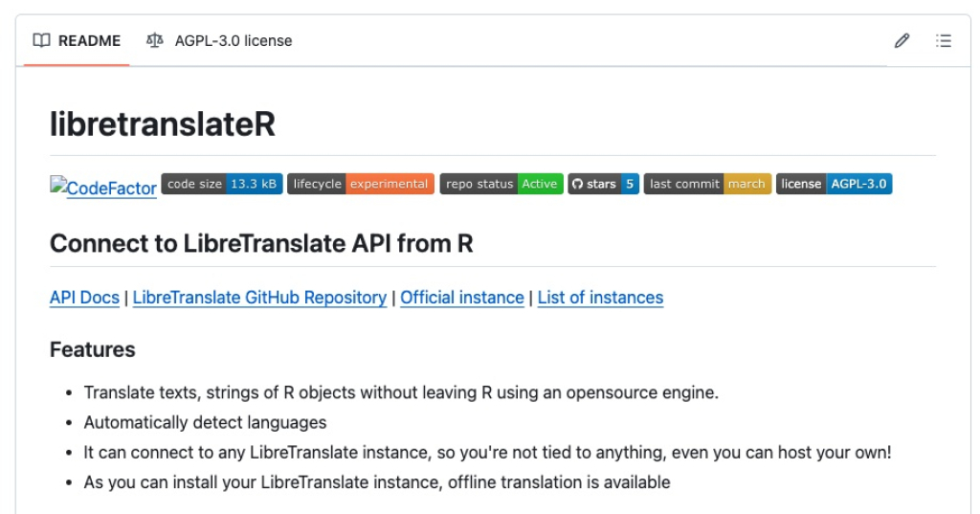Click the code size 13.3 kB badge
Viewport: 980px width, 514px height.
222,184
